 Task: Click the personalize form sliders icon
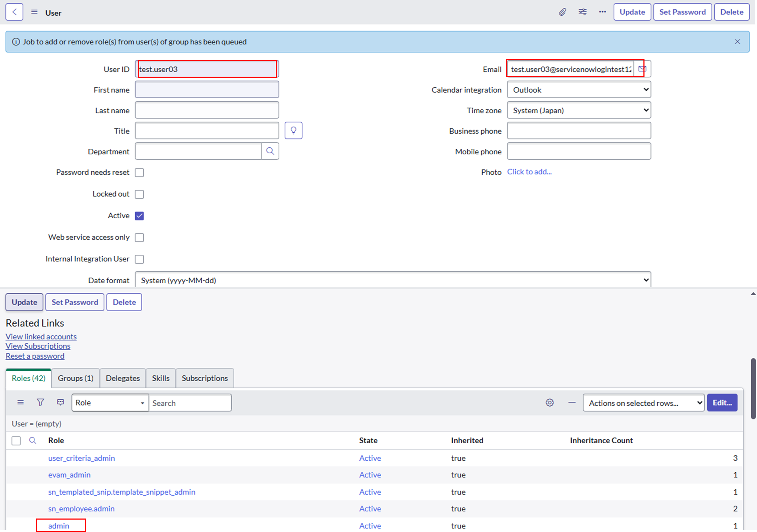[582, 12]
